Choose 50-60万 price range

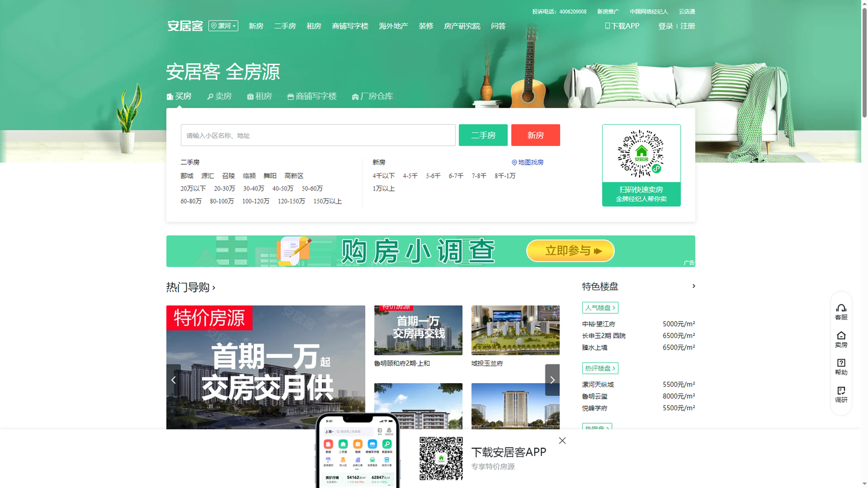[x=312, y=189]
